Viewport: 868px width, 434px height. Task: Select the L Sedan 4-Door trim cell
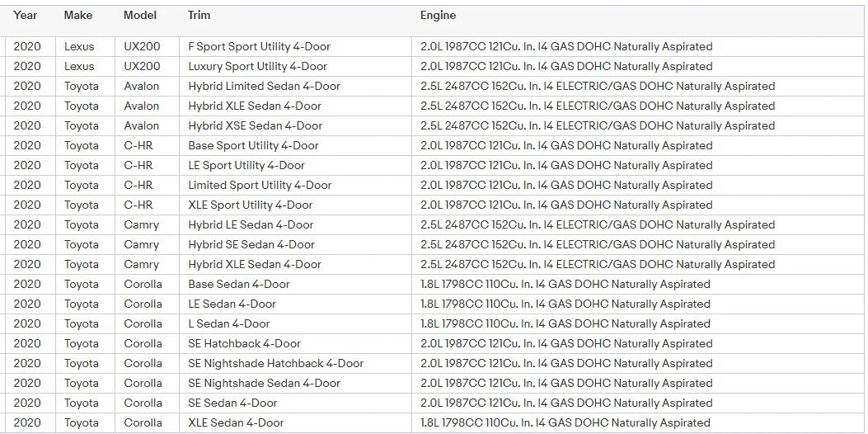228,324
